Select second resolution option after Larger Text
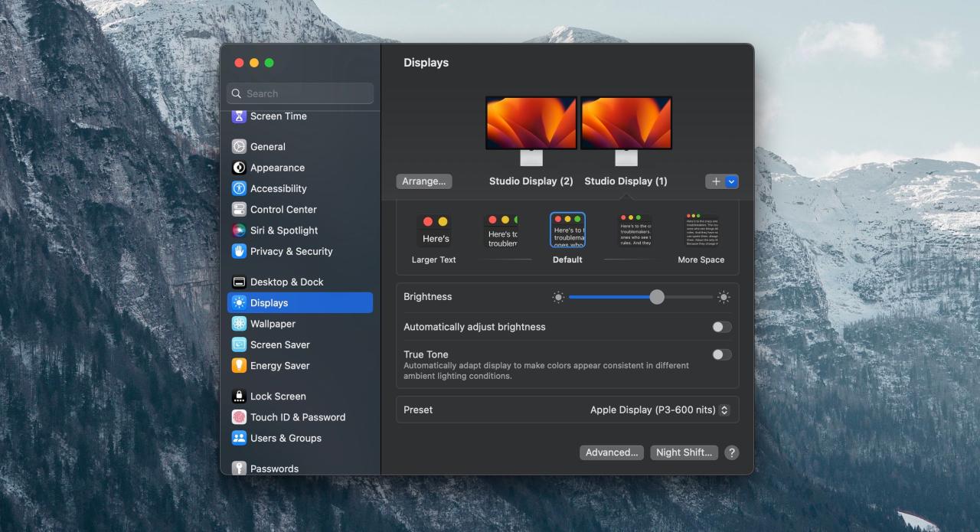980x532 pixels. click(501, 230)
